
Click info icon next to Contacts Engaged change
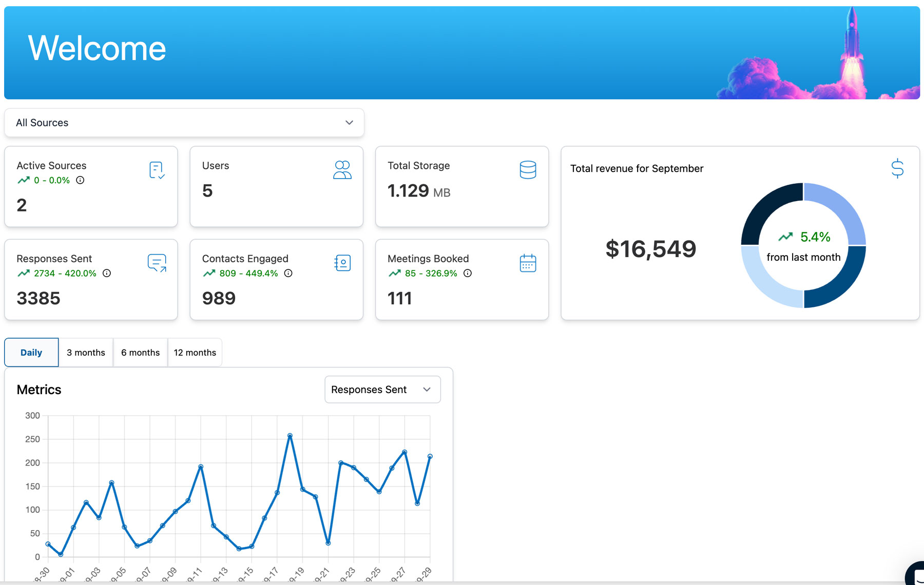coord(288,273)
